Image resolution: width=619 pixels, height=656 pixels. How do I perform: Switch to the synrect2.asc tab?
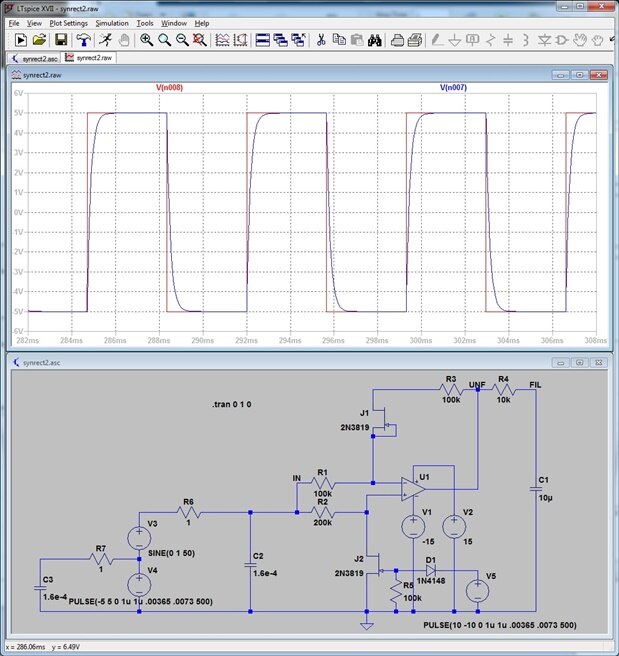tap(36, 58)
